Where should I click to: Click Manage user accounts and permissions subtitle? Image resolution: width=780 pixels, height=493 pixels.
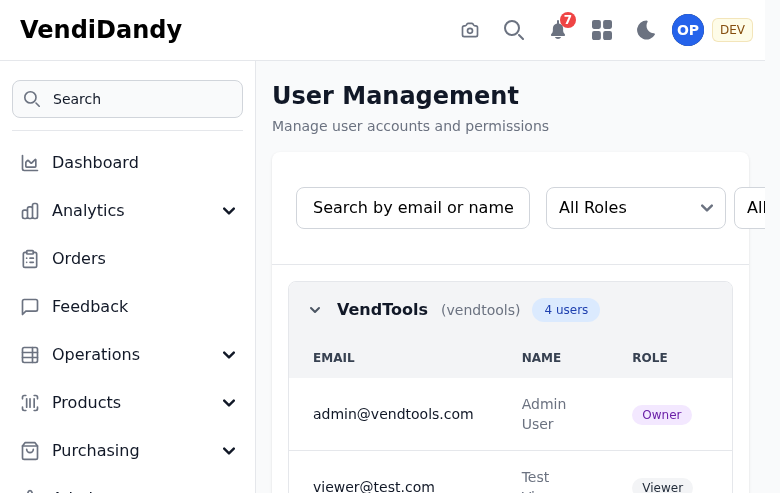(x=410, y=126)
